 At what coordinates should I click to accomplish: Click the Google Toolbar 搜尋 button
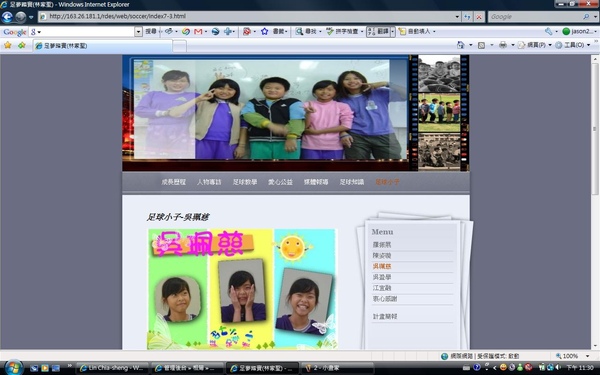click(x=151, y=31)
